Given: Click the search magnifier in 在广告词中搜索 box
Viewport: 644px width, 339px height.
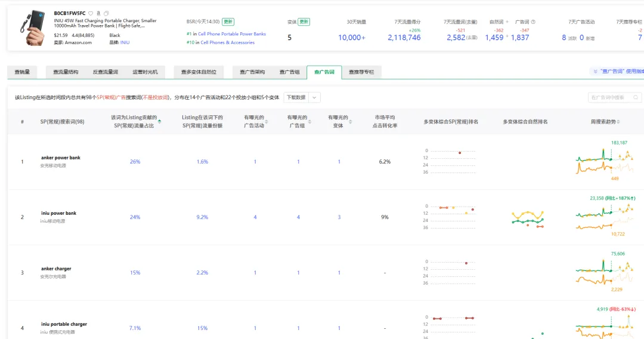Looking at the screenshot, I should click(x=636, y=97).
